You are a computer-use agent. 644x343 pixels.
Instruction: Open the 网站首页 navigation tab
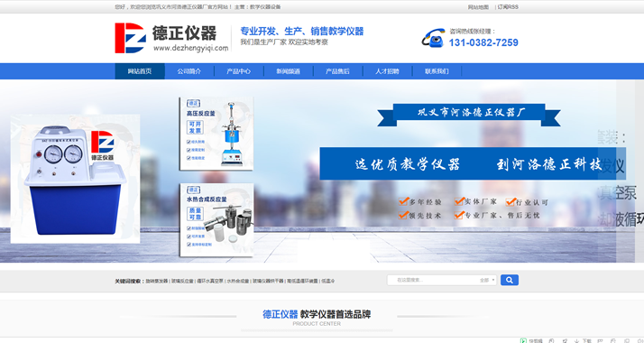(140, 71)
